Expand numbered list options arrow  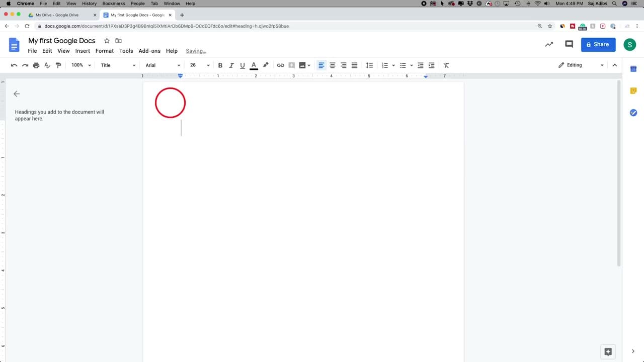(x=393, y=65)
